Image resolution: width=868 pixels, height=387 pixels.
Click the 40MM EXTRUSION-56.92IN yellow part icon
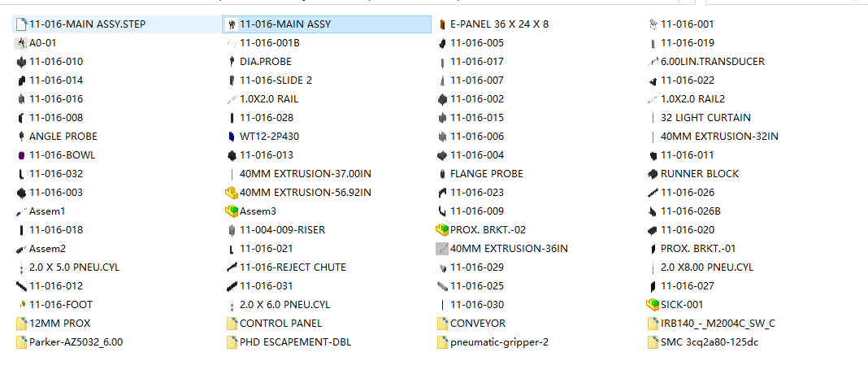[232, 192]
